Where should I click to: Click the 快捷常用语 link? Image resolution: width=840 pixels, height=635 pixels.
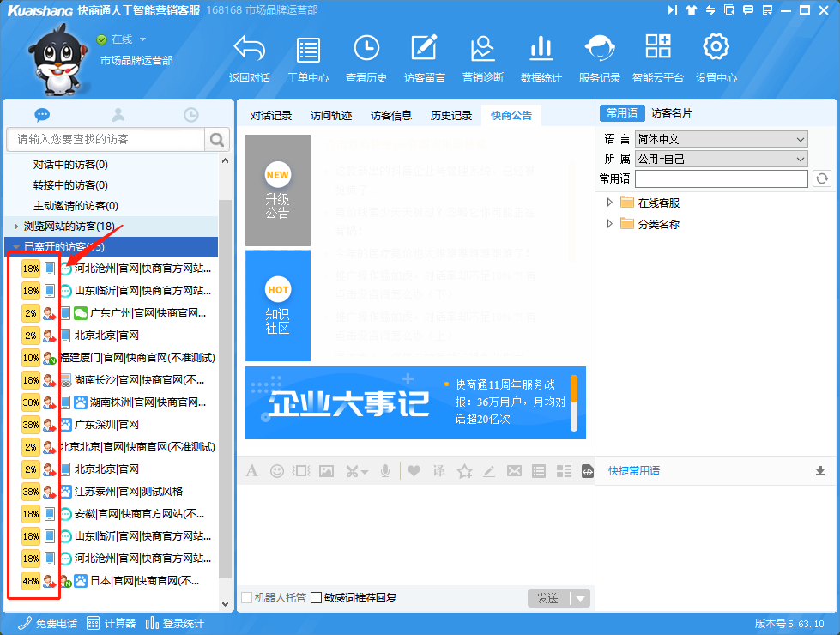pyautogui.click(x=634, y=471)
